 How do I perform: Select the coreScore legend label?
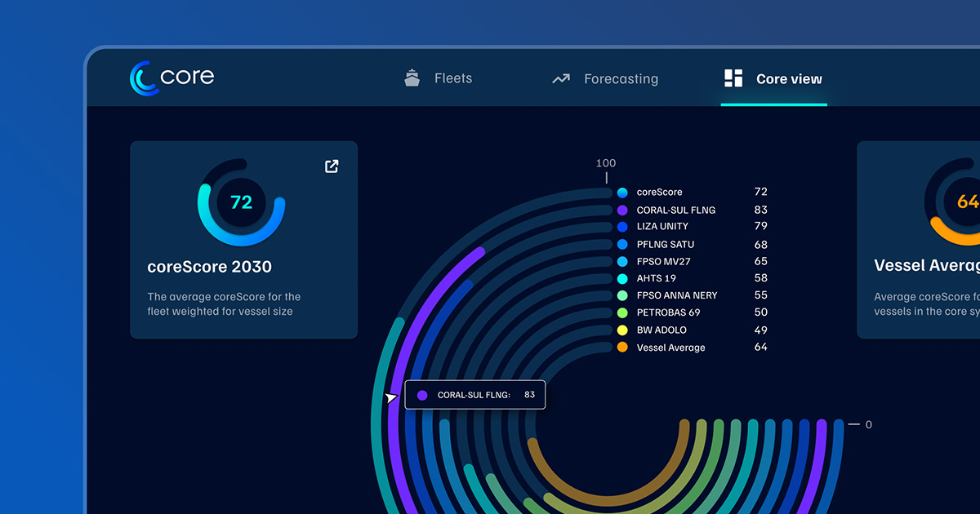[659, 193]
